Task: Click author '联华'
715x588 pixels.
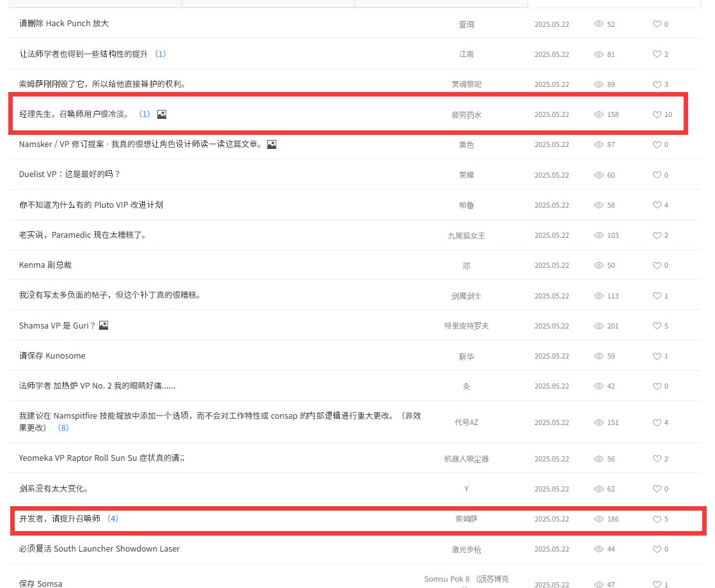Action: (x=466, y=357)
